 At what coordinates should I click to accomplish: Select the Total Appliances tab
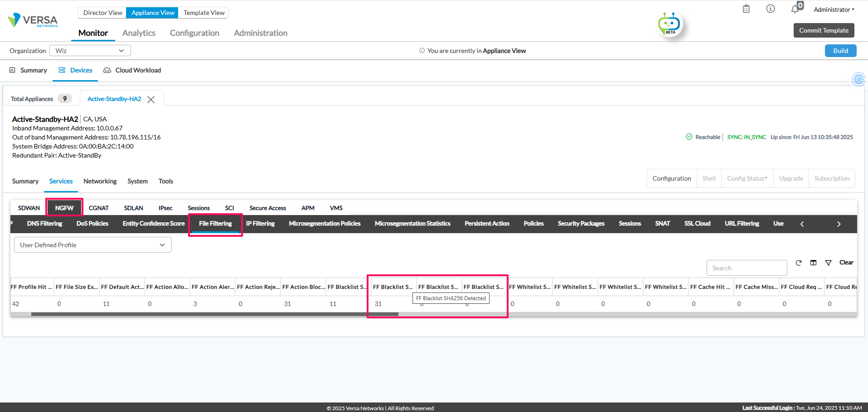click(x=41, y=99)
